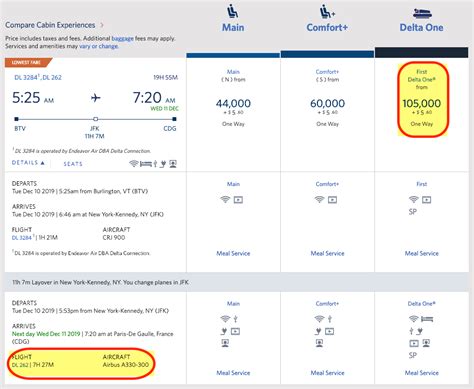The height and width of the screenshot is (389, 474).
Task: Click the Main cabin seat icon
Action: (233, 11)
